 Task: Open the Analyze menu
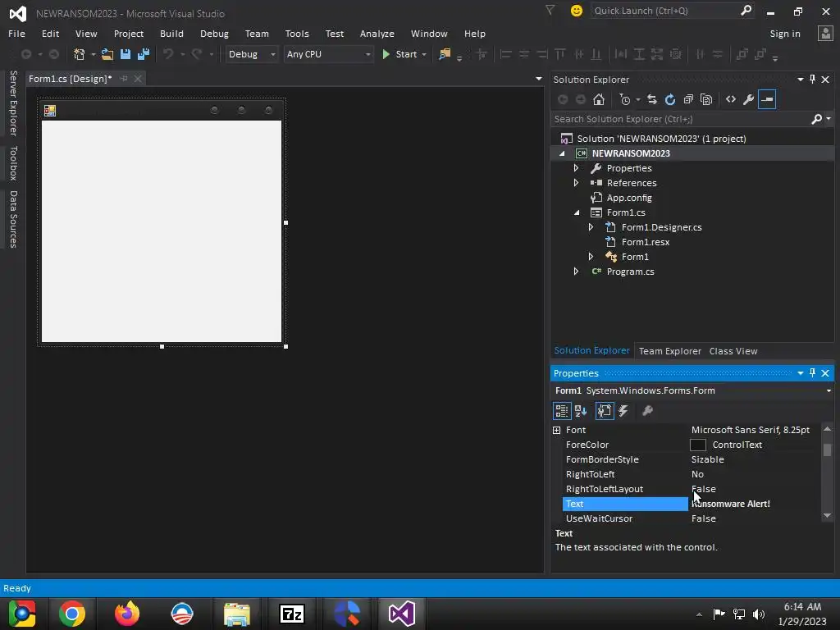(377, 34)
